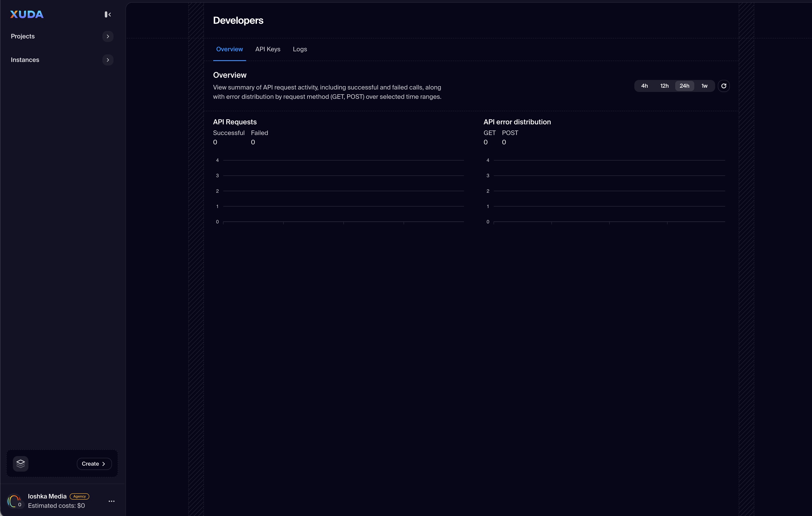Click the Ioshka Media usage ring avatar
812x516 pixels.
14,501
